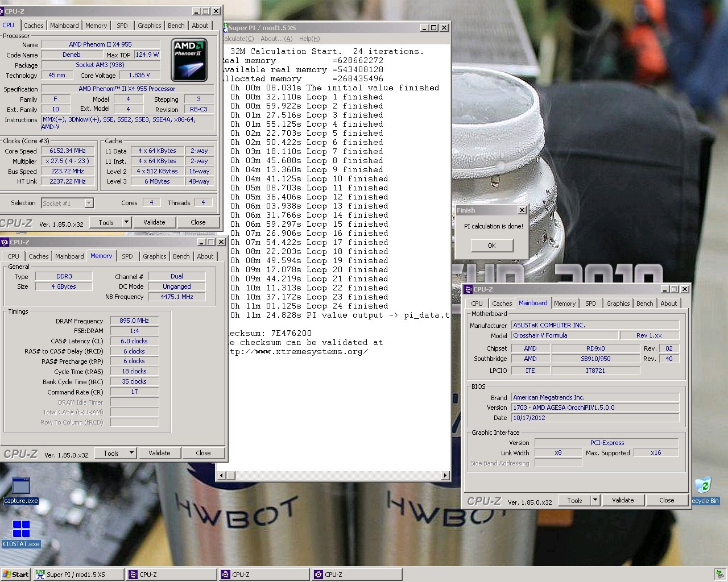The height and width of the screenshot is (582, 728).
Task: Open CPU tab in Memory CPU-Z window
Action: click(x=14, y=256)
